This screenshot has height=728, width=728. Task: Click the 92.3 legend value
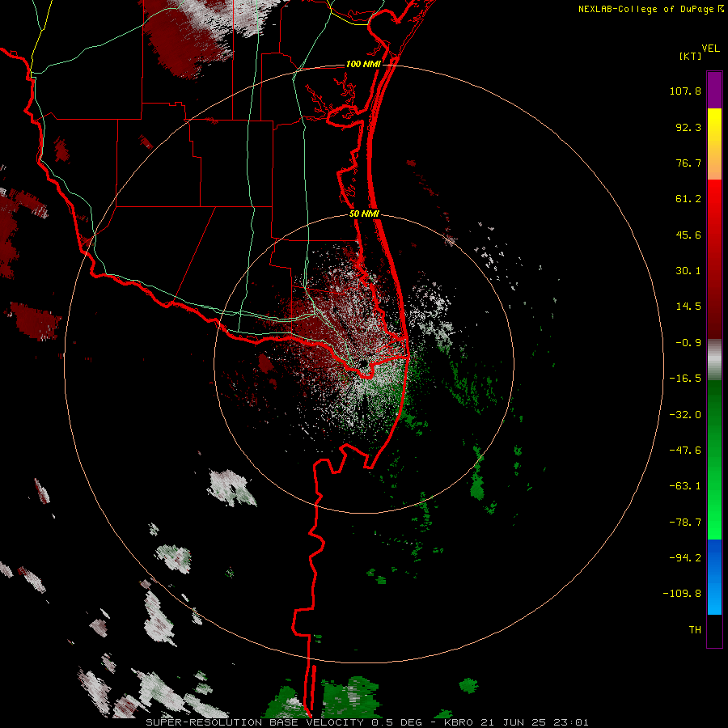(x=688, y=127)
